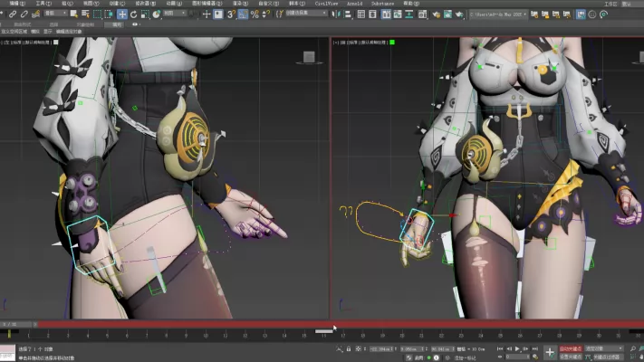Viewport: 644px width, 362px height.
Task: Open the Arnold menu
Action: [x=354, y=4]
